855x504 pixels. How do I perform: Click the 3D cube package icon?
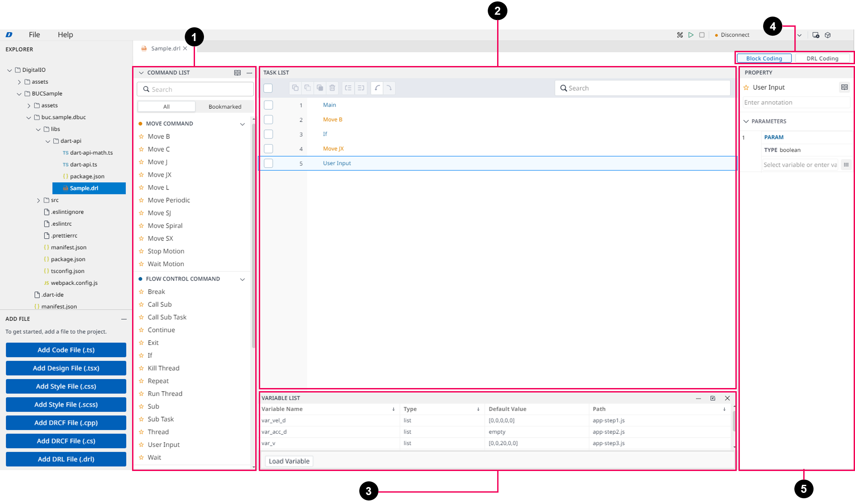point(828,35)
